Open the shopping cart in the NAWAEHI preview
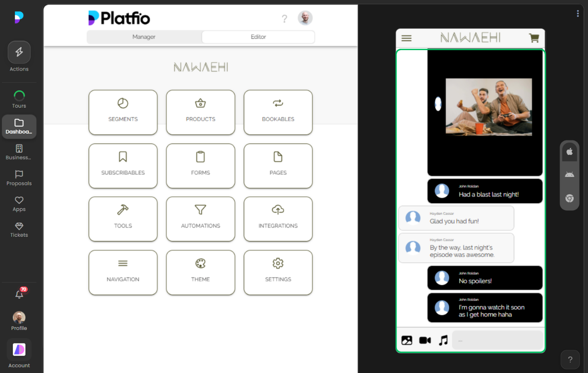The width and height of the screenshot is (588, 373). pos(534,38)
